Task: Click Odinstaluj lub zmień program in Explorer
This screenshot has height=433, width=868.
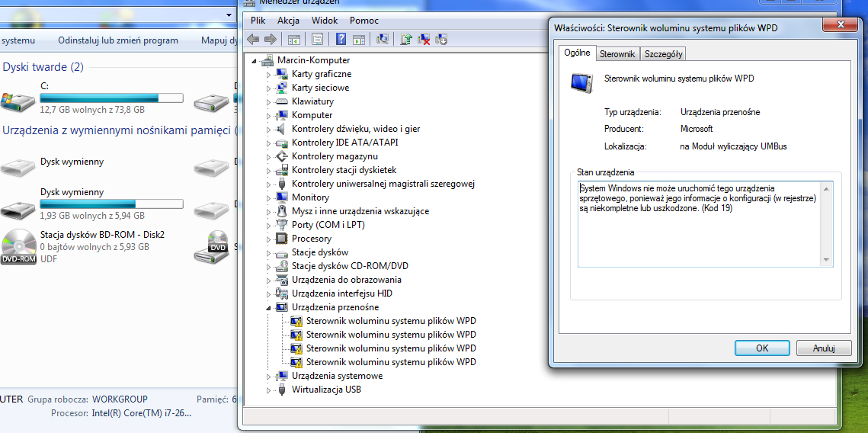Action: 118,40
